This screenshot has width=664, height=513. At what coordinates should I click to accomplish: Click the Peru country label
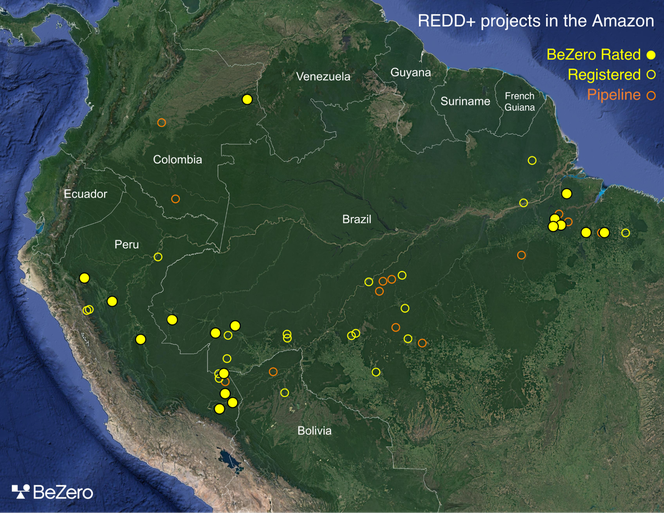click(126, 244)
